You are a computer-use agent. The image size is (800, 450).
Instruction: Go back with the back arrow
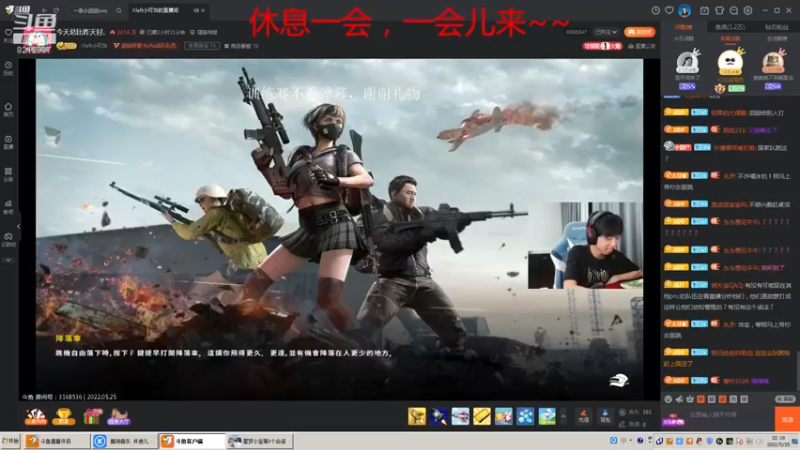(44, 10)
